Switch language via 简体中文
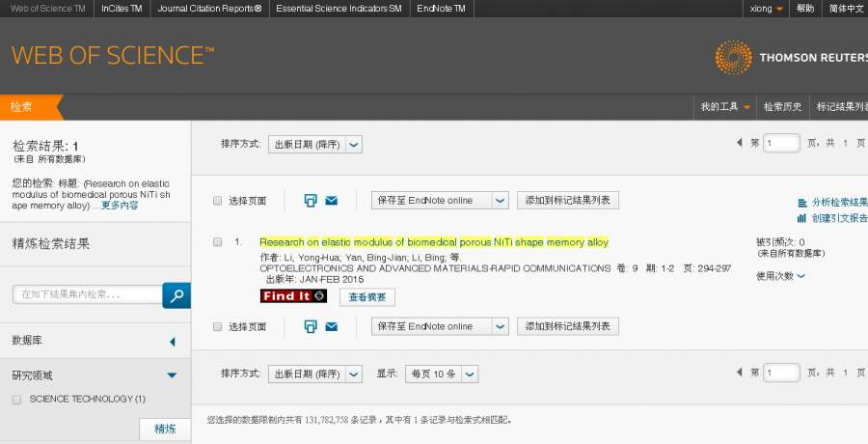Image resolution: width=868 pixels, height=444 pixels. [x=847, y=9]
